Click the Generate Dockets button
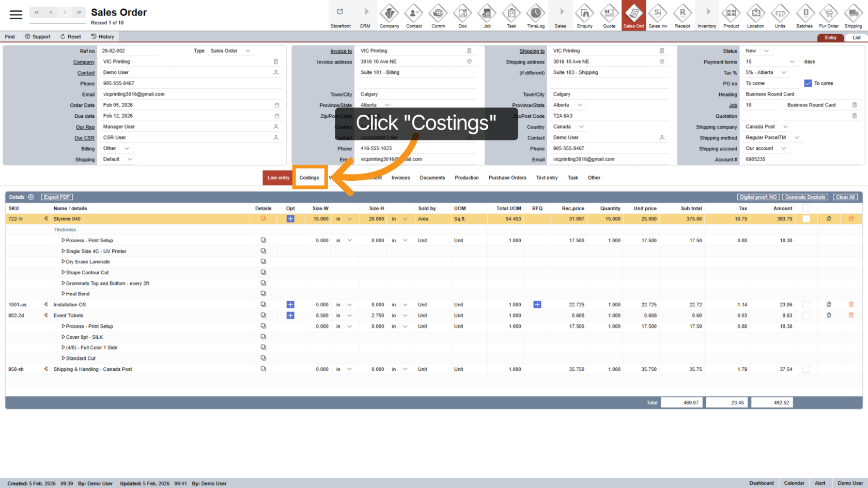Viewport: 868px width, 488px height. (805, 197)
